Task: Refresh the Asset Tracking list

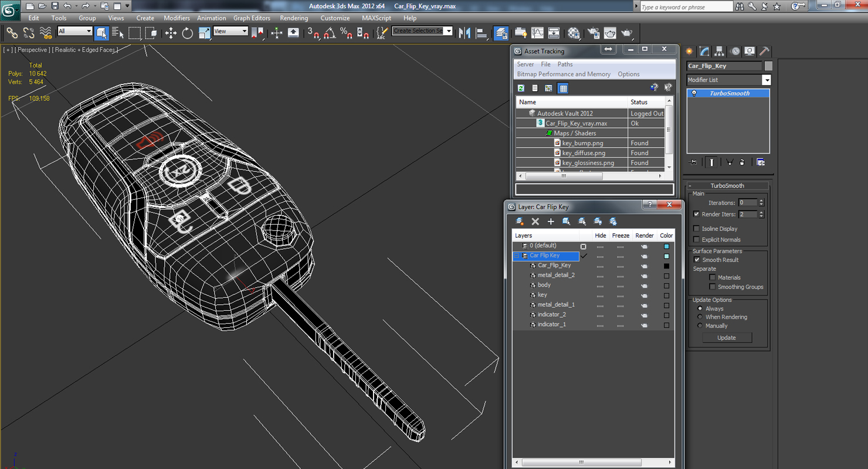Action: 521,88
